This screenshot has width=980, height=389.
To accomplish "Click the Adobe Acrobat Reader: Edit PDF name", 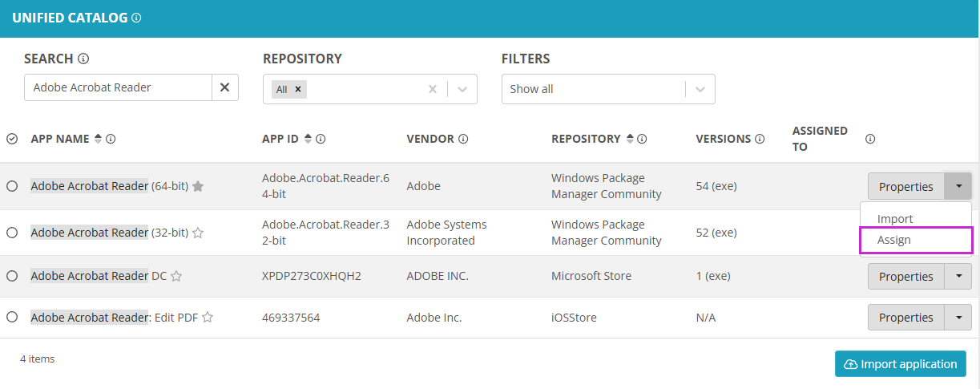I will [114, 318].
